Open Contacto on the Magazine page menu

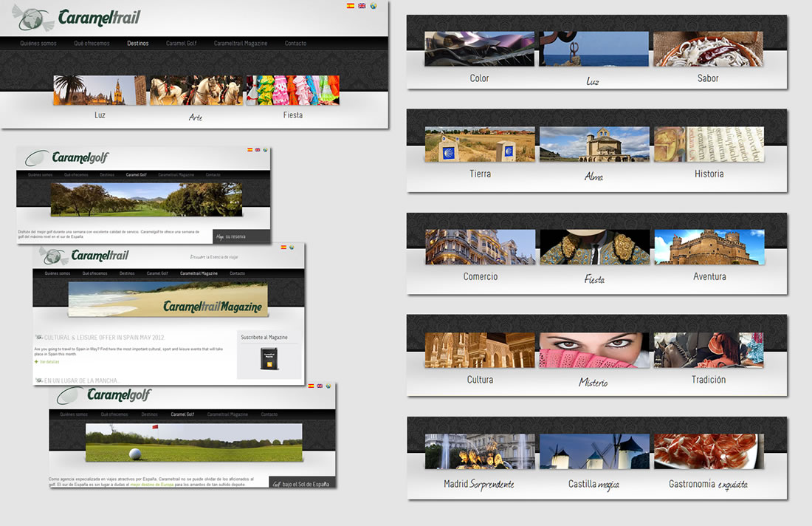click(237, 273)
